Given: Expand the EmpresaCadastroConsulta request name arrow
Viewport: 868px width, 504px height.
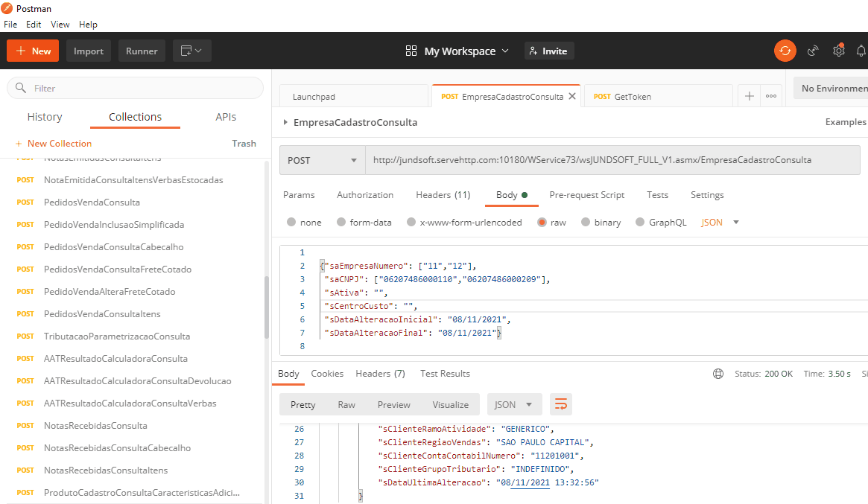Looking at the screenshot, I should 285,122.
